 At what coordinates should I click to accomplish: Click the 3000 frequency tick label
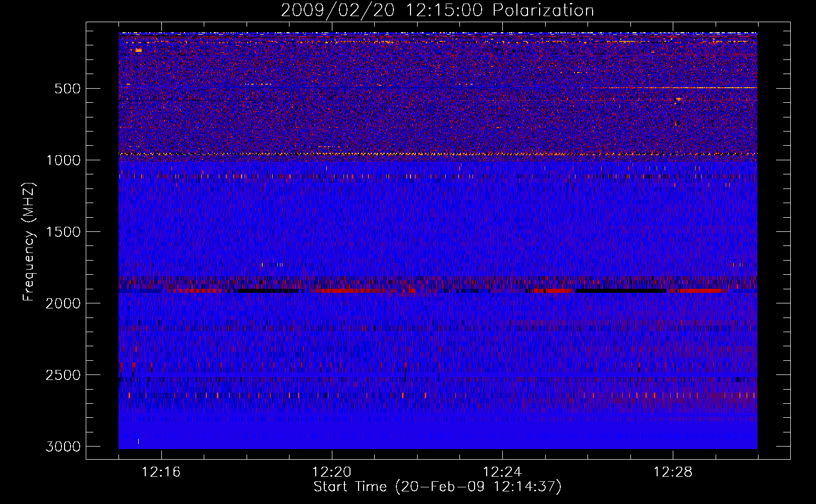point(63,447)
